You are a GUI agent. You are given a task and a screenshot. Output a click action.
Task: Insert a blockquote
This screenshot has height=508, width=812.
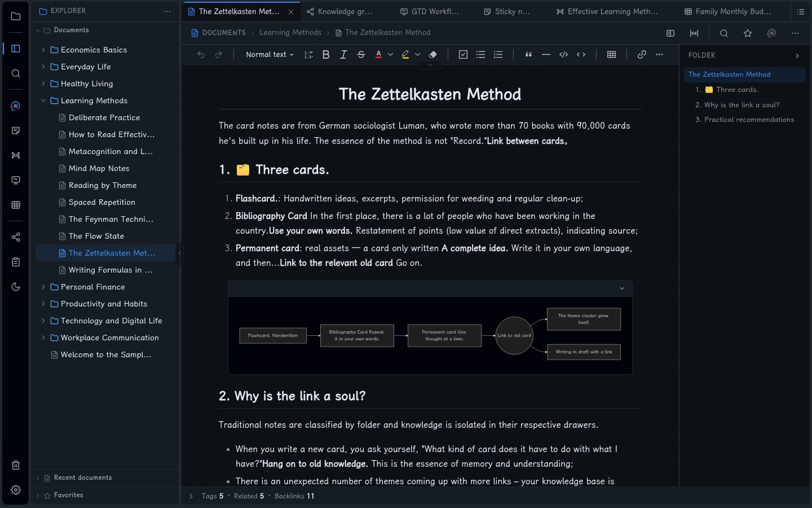[x=528, y=55]
